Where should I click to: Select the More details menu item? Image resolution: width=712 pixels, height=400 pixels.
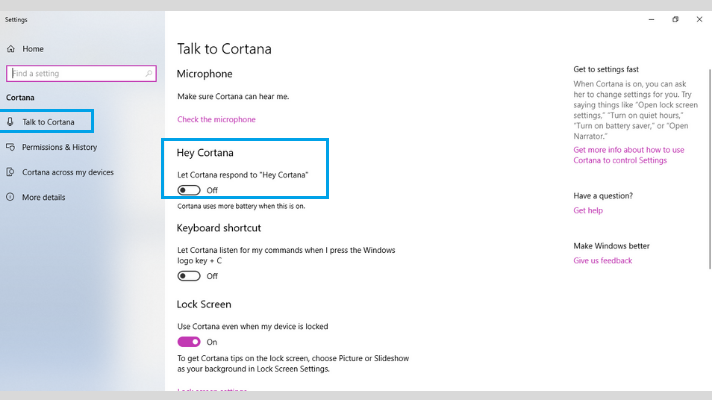pyautogui.click(x=44, y=197)
